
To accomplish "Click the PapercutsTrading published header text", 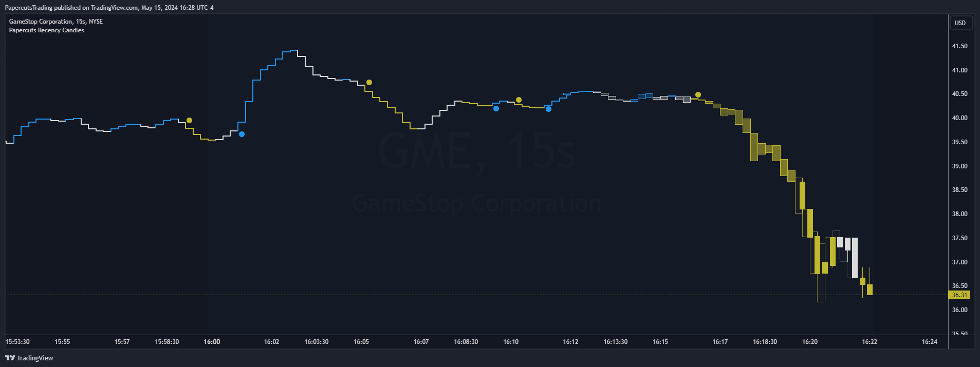I will [109, 8].
